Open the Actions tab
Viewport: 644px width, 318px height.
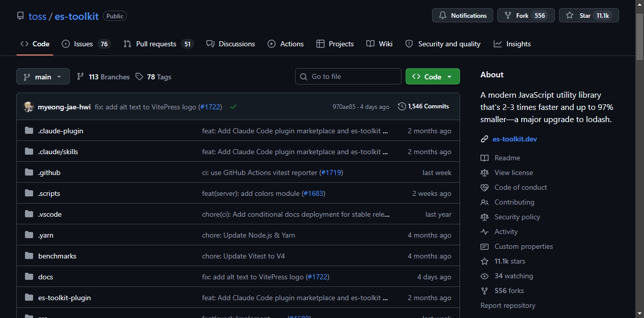pyautogui.click(x=286, y=44)
